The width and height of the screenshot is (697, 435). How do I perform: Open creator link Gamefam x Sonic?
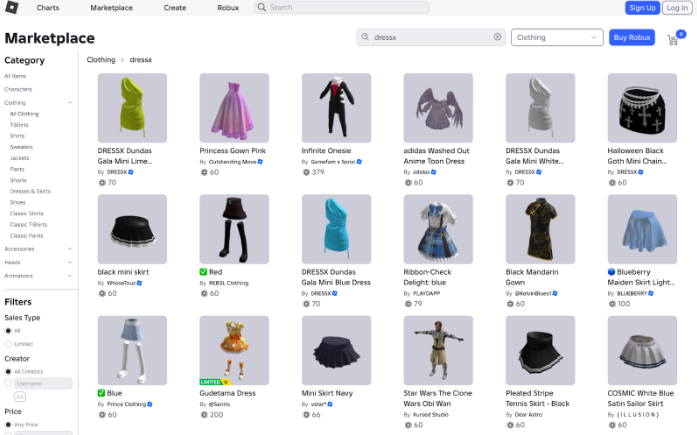pyautogui.click(x=332, y=162)
